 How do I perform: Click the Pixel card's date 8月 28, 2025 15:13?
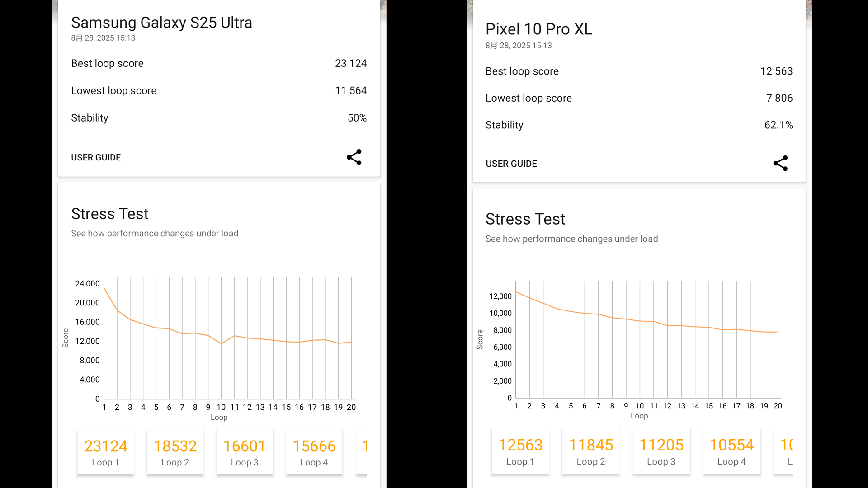[519, 46]
